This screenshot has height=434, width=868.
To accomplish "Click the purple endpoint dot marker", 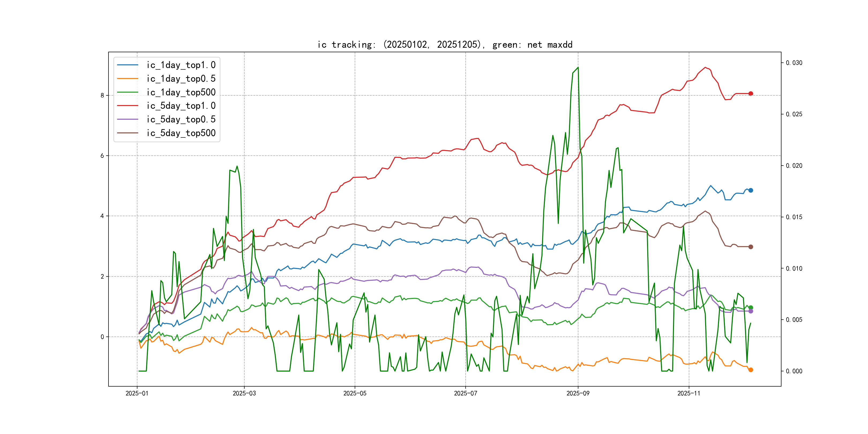I will tap(751, 311).
